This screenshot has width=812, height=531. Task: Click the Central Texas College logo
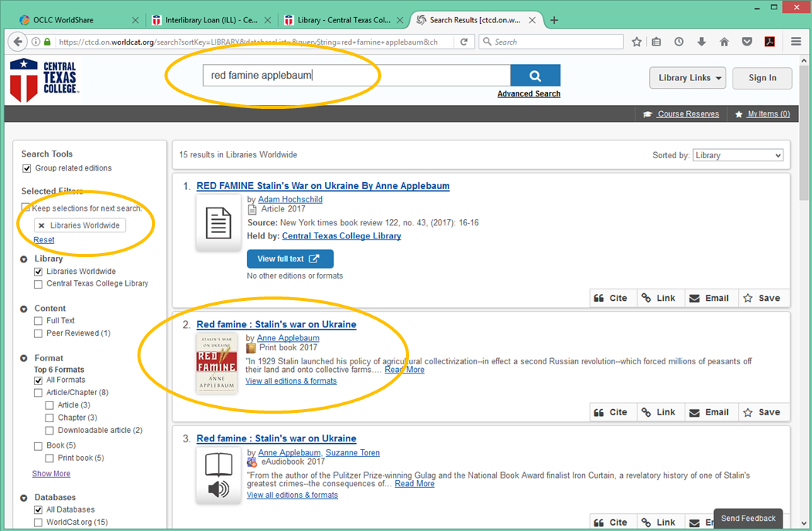point(45,79)
